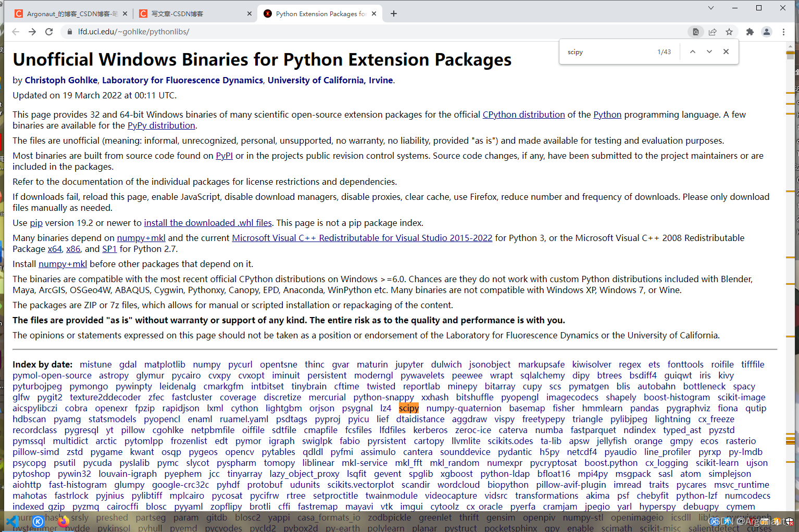
Task: Open the opencv index link
Action: (x=240, y=452)
